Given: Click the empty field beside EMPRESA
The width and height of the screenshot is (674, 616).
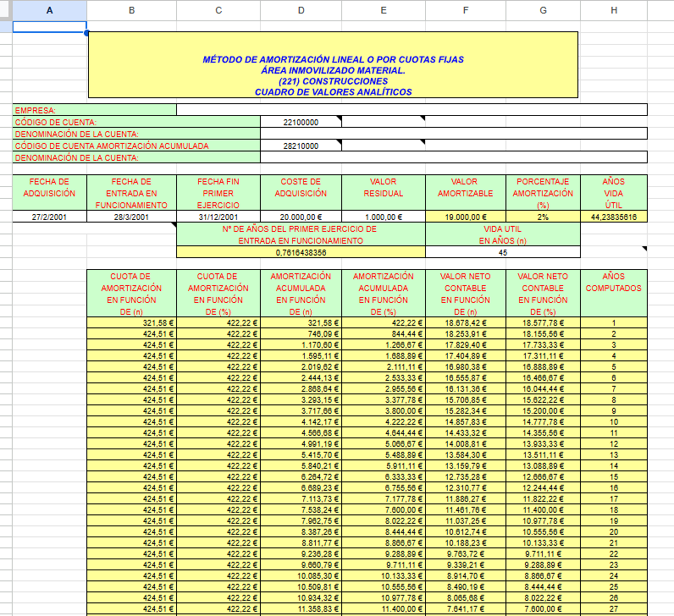Looking at the screenshot, I should 412,110.
